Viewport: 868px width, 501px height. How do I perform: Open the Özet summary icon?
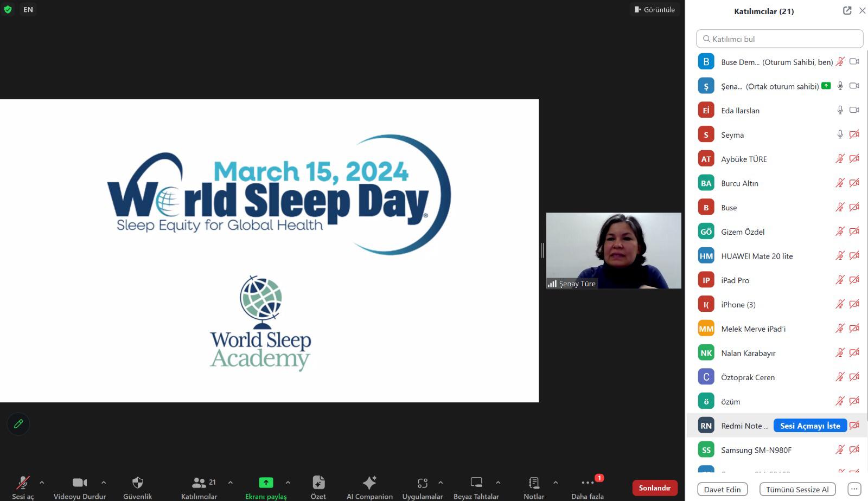[318, 483]
